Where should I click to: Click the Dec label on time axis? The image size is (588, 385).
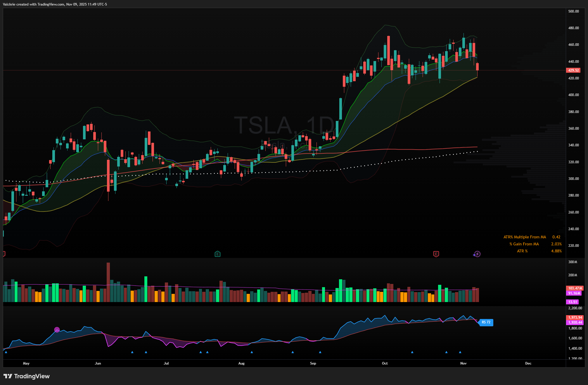[528, 363]
